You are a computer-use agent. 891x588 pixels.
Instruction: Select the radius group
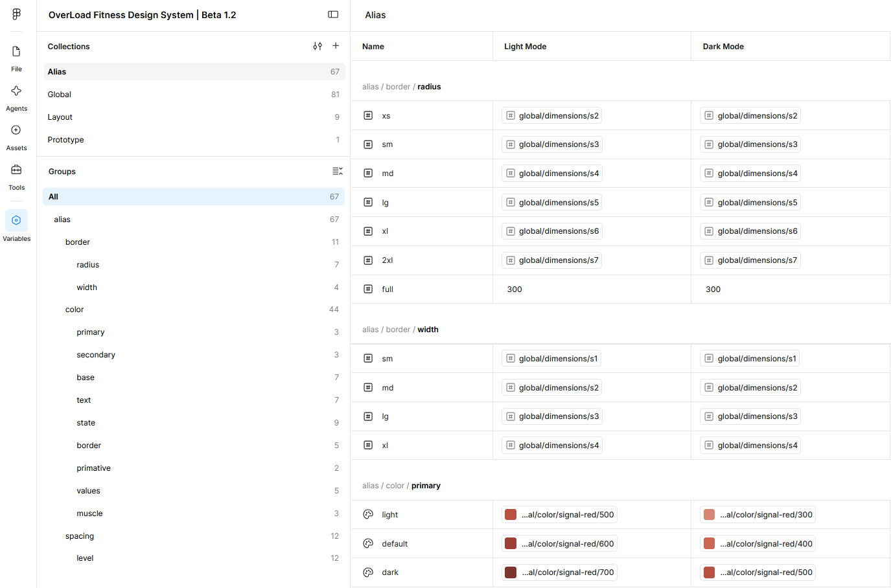click(x=194, y=265)
